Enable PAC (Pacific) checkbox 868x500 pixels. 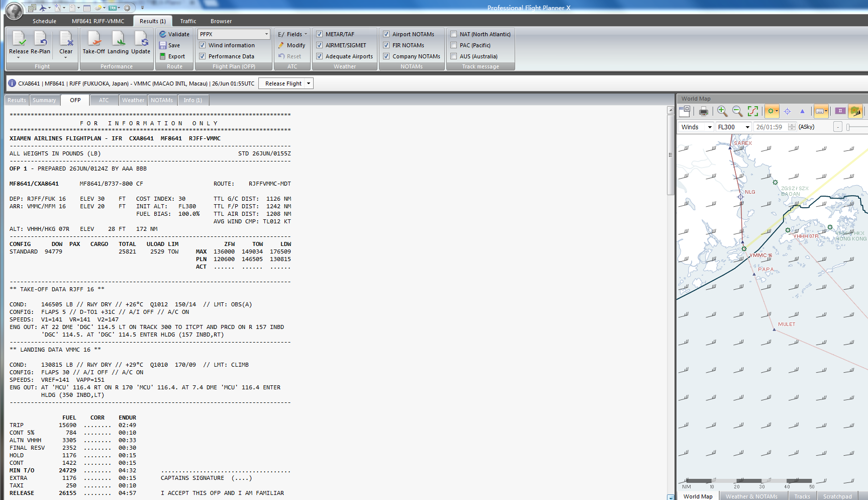tap(453, 45)
